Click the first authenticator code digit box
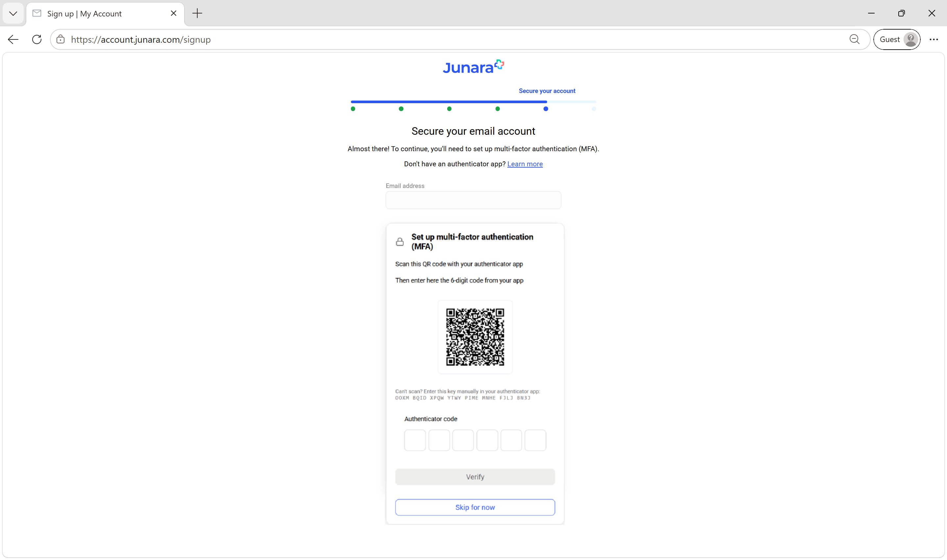 (415, 440)
